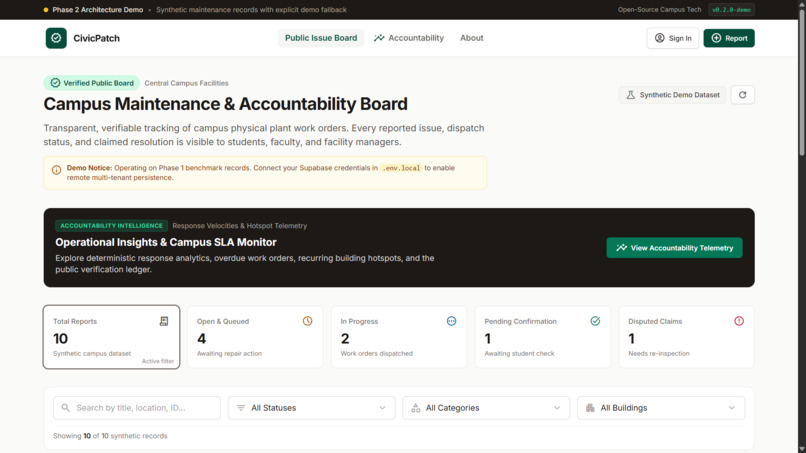Click the filter lines icon in All Statuses
The width and height of the screenshot is (806, 453).
(x=241, y=408)
